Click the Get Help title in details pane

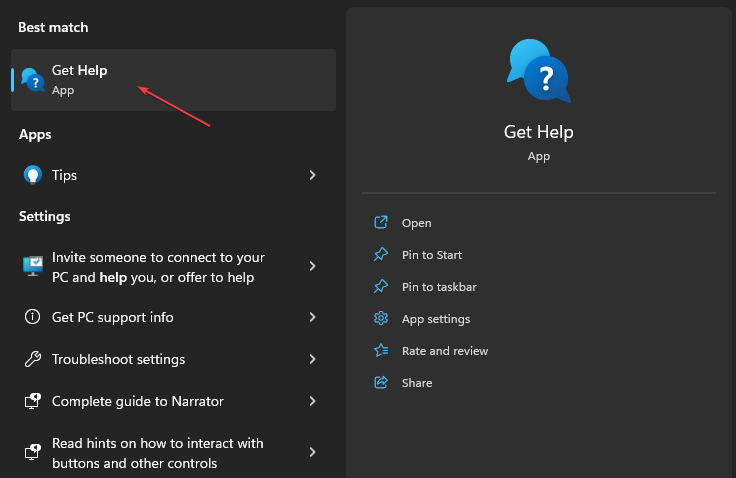click(539, 132)
